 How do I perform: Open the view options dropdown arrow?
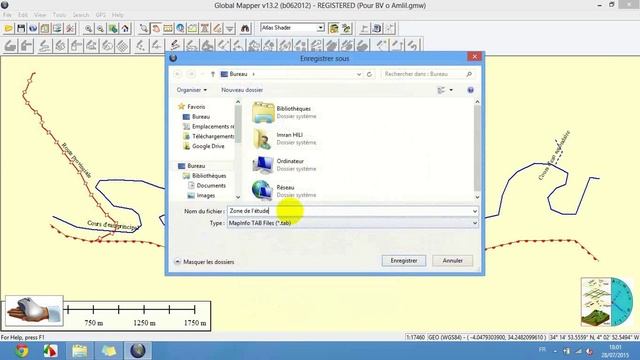point(451,90)
